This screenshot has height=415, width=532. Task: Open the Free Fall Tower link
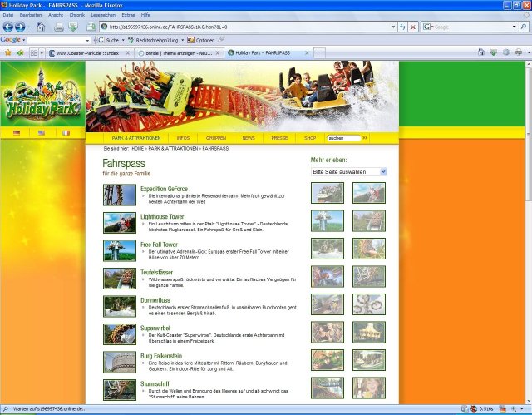point(159,245)
